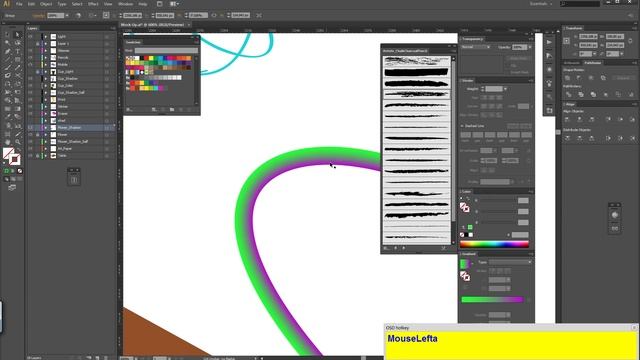Hide the Pencils layer

pyautogui.click(x=31, y=58)
